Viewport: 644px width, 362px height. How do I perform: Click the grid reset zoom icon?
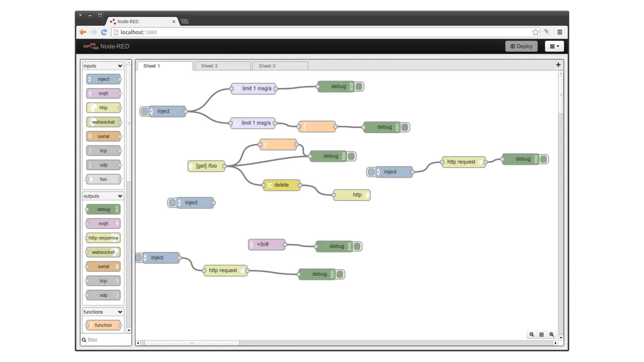pos(541,334)
